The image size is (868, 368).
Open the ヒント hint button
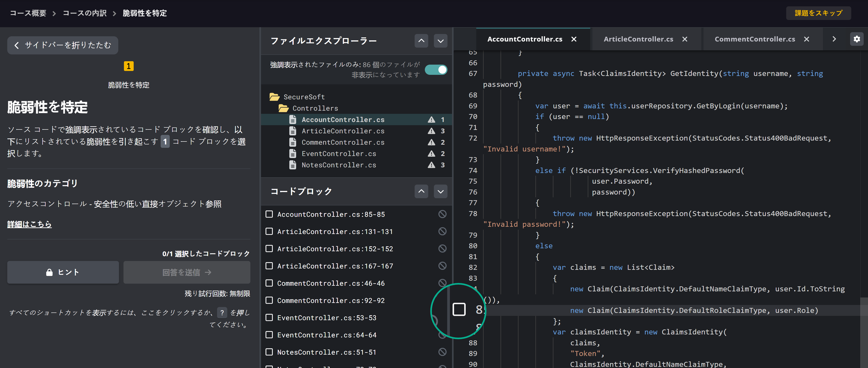coord(63,272)
